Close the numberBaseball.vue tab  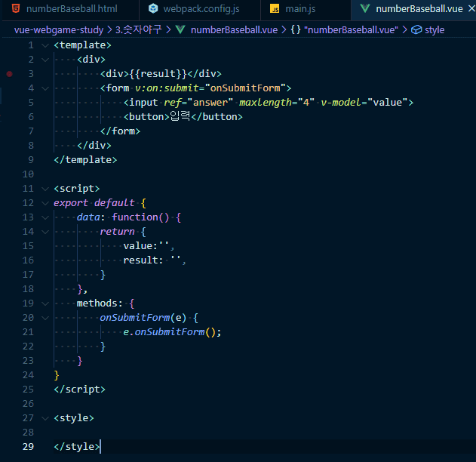tap(471, 9)
